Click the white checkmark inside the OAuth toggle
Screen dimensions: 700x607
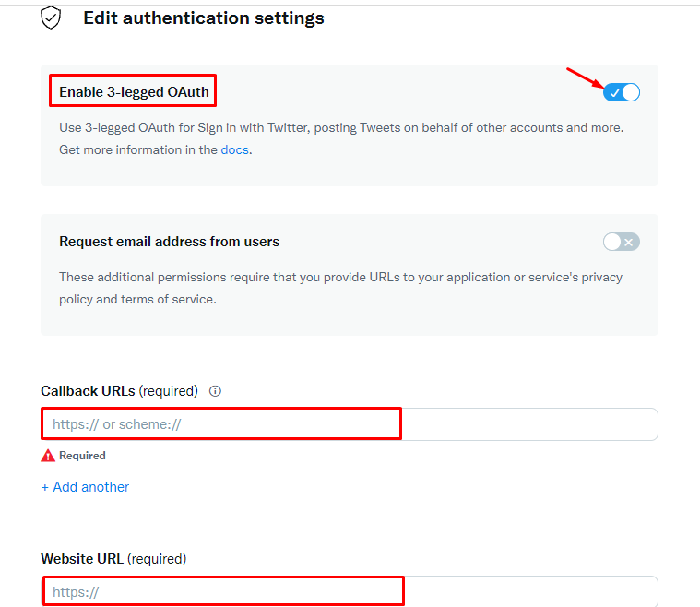coord(615,93)
